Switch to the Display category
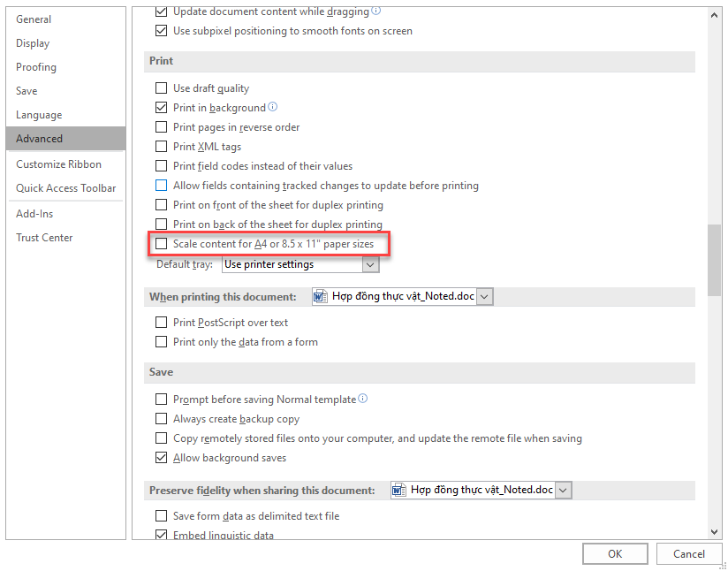Viewport: 728px width, 571px height. tap(66, 43)
